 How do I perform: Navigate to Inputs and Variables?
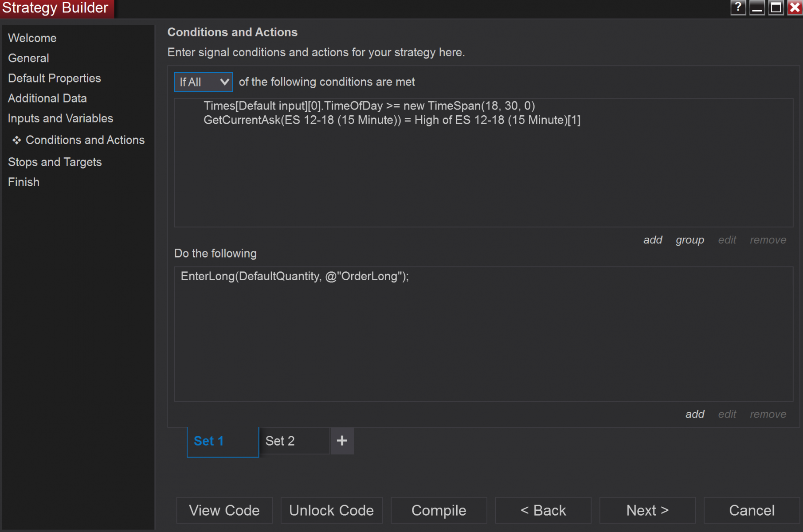pyautogui.click(x=61, y=118)
